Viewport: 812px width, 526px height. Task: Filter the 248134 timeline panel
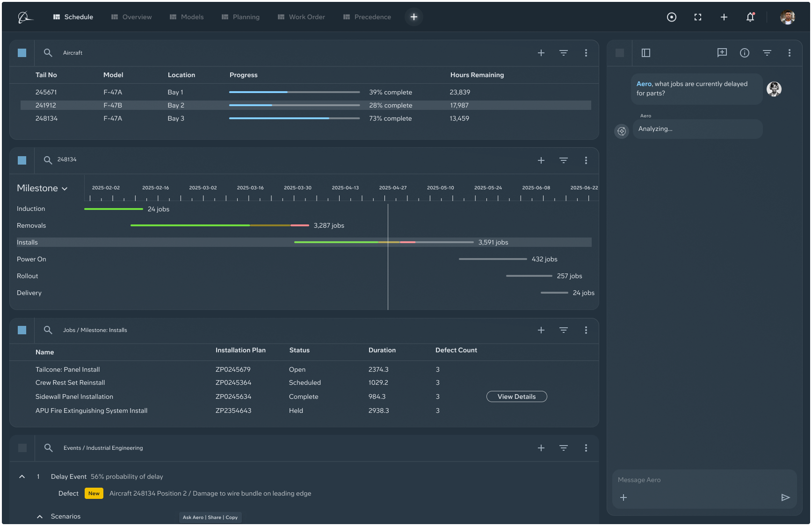tap(564, 160)
